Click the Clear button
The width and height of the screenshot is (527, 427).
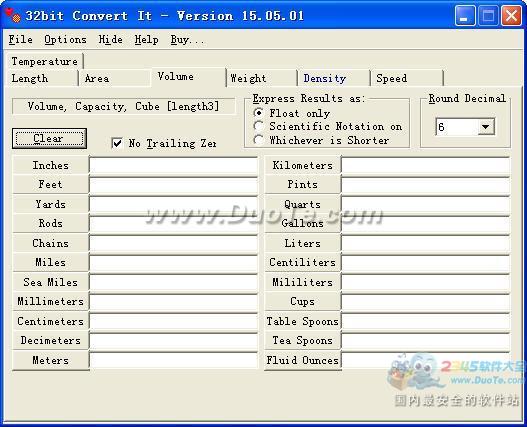click(x=49, y=138)
